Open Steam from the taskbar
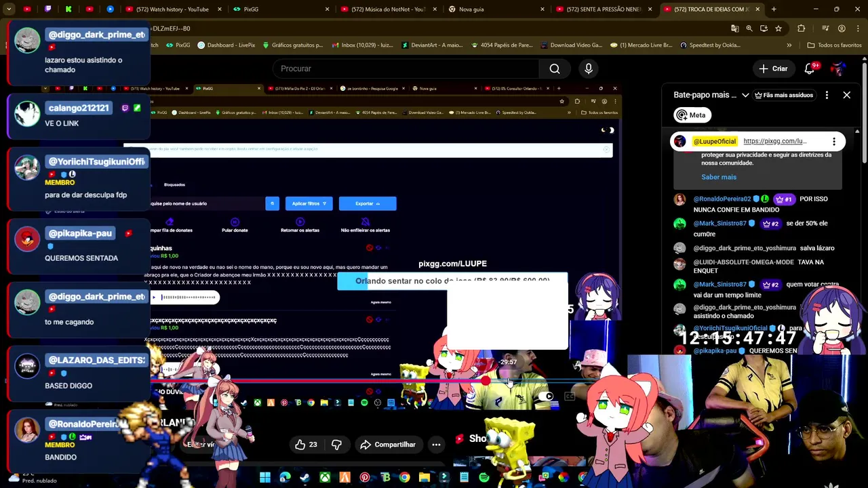Screen dimensions: 868x488 pyautogui.click(x=304, y=478)
